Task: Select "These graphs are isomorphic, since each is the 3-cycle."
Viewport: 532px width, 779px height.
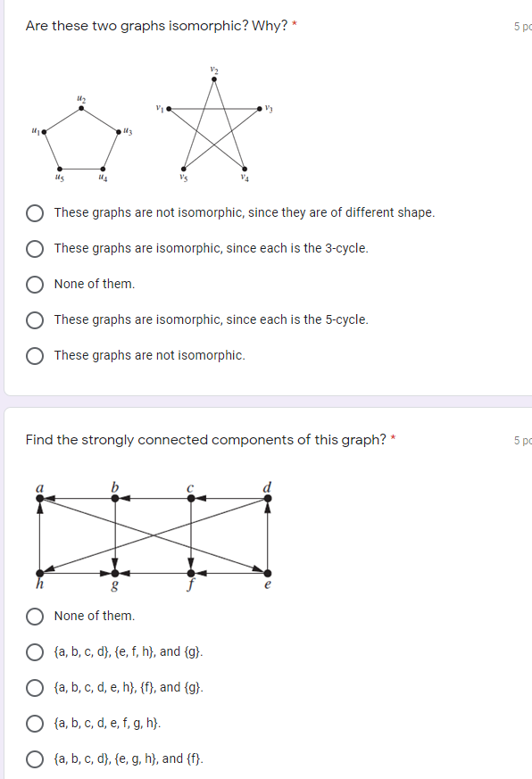Action: pos(35,248)
